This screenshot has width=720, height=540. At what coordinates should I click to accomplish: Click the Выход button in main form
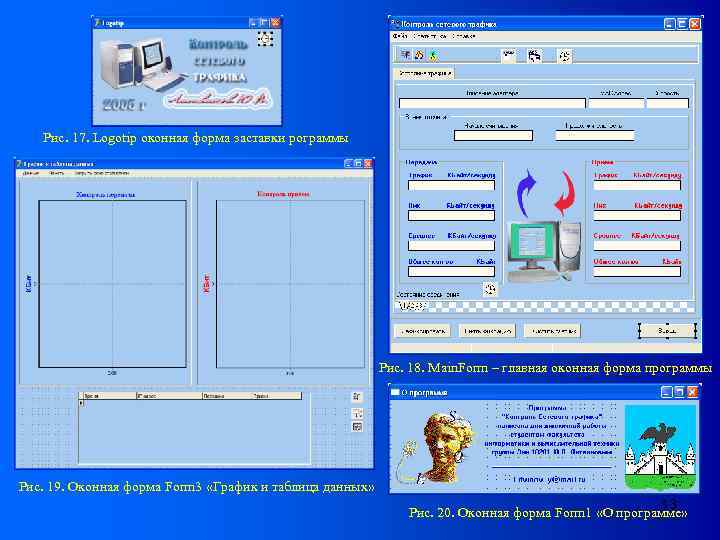coord(667,330)
